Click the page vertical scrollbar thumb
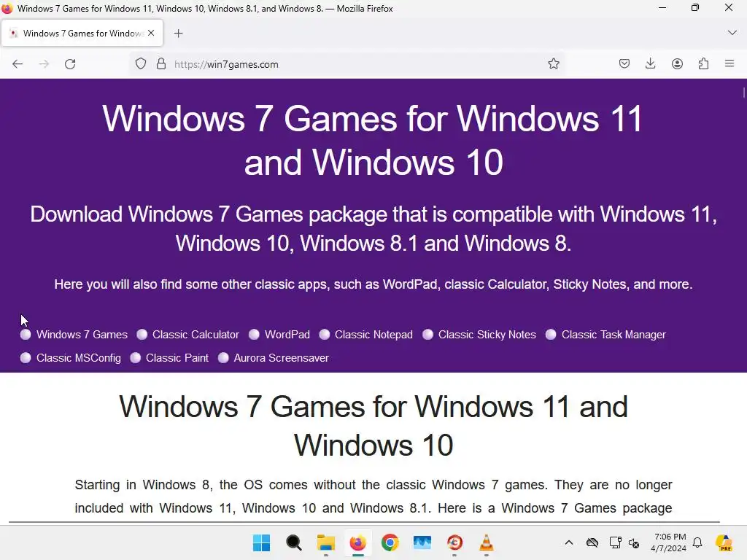 point(743,93)
